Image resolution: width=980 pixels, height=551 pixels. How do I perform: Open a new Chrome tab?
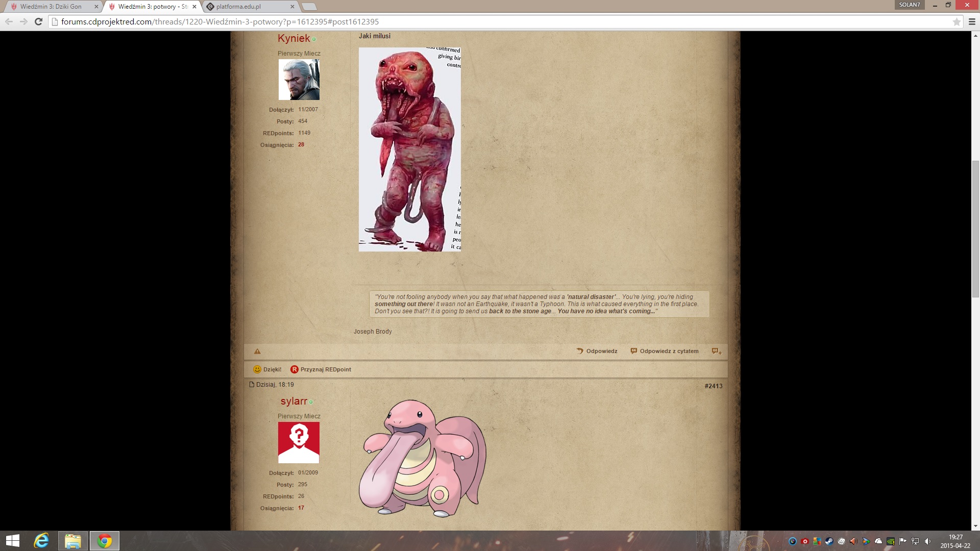pos(309,7)
